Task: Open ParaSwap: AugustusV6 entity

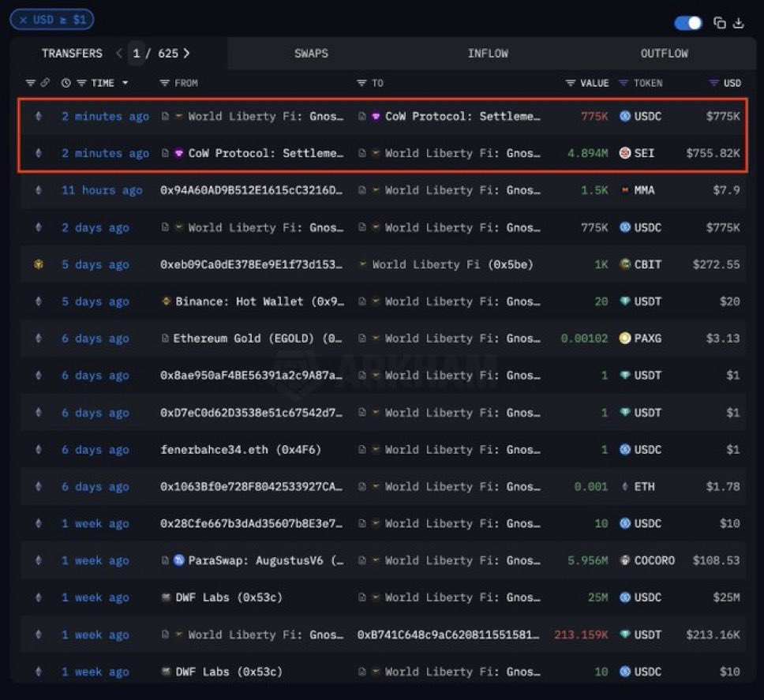Action: coord(266,560)
